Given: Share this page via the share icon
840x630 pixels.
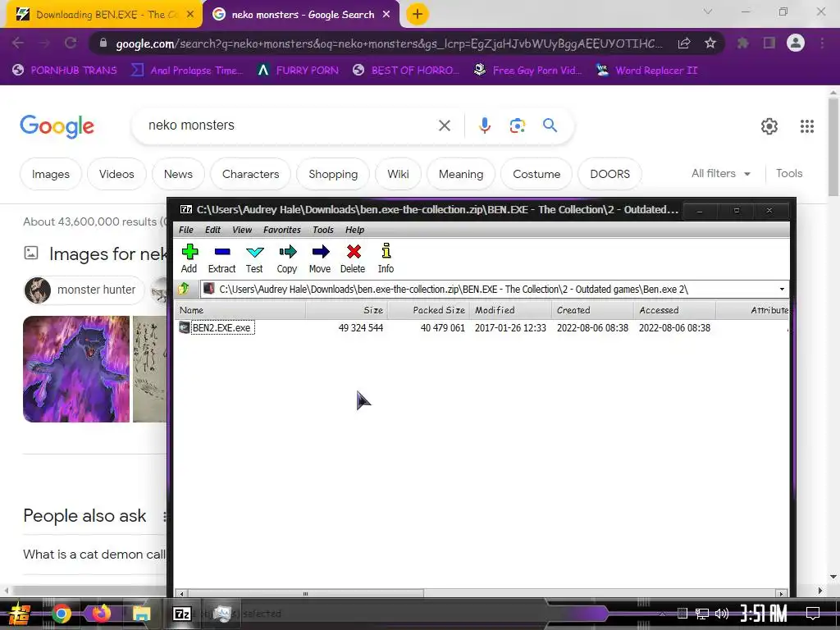Looking at the screenshot, I should click(684, 43).
